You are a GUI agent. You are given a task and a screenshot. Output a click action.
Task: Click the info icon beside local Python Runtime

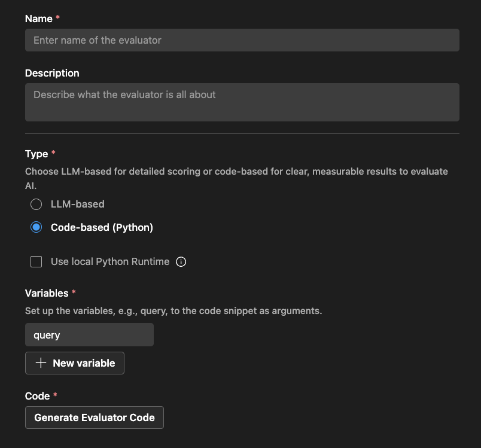point(181,261)
